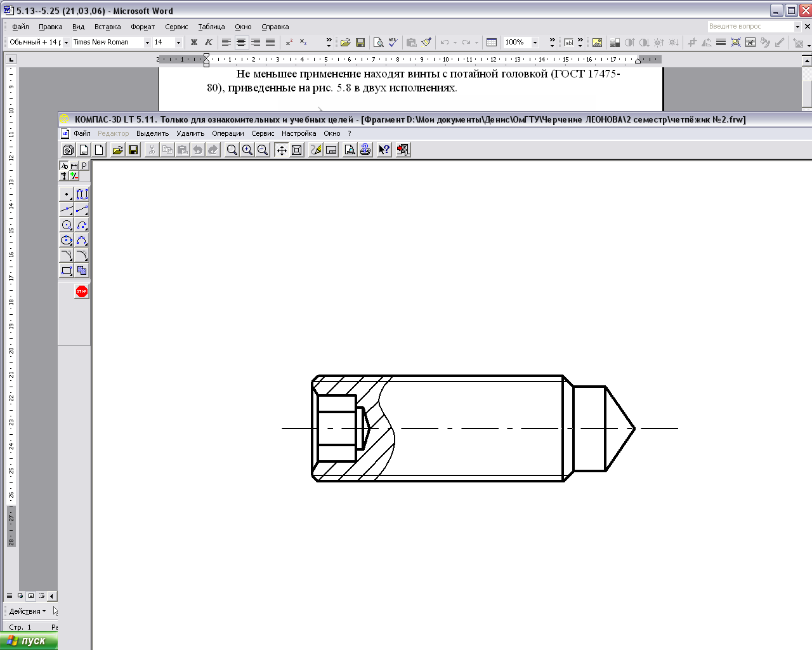Click the Word tab-stop selector corner box
The width and height of the screenshot is (812, 650).
coord(11,59)
